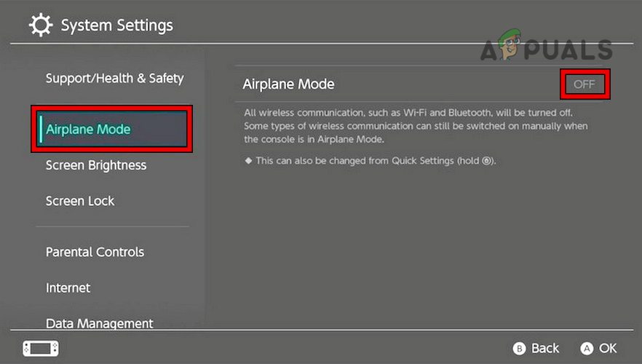This screenshot has width=642, height=364.
Task: Click the home button symbol in the Quick Settings hint
Action: (x=486, y=161)
